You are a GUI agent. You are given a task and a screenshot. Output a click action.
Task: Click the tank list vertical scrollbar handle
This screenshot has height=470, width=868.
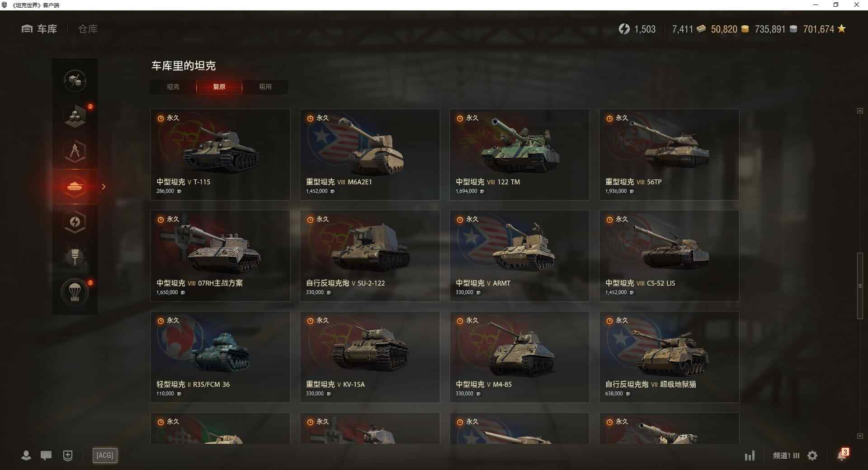tap(860, 286)
